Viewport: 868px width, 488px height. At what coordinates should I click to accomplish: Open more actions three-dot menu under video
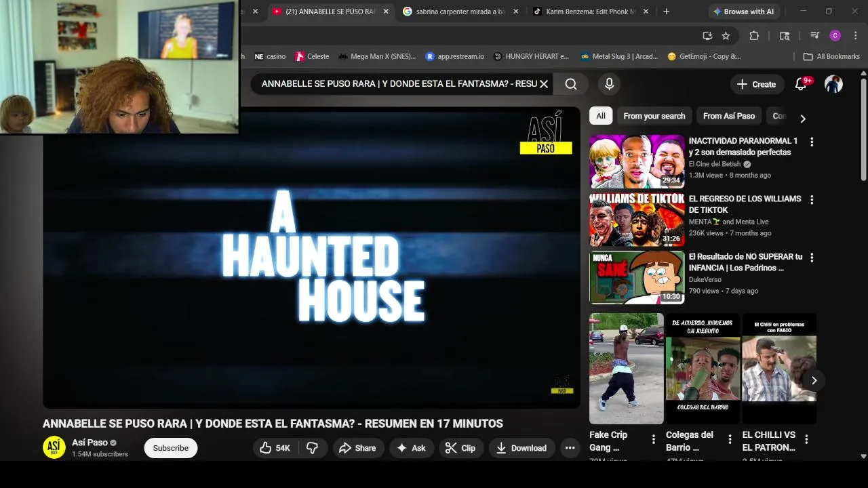pyautogui.click(x=570, y=448)
